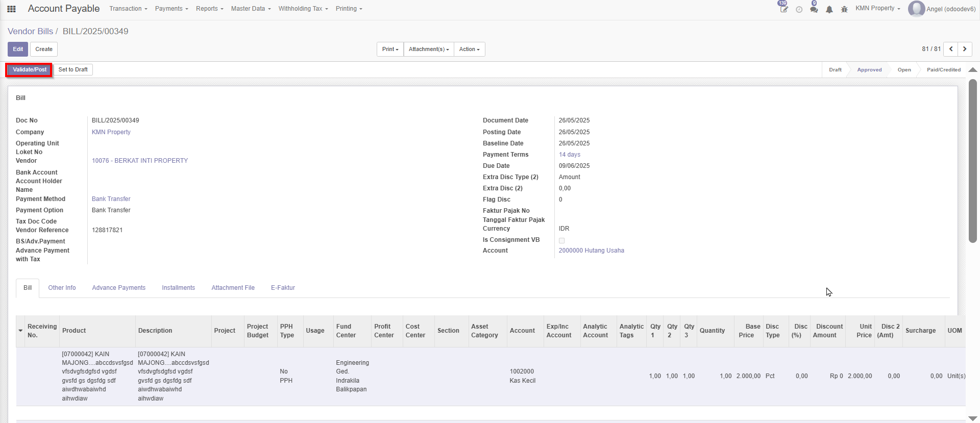Expand the Attachment(s) dropdown
Viewport: 980px width, 423px height.
tap(429, 49)
